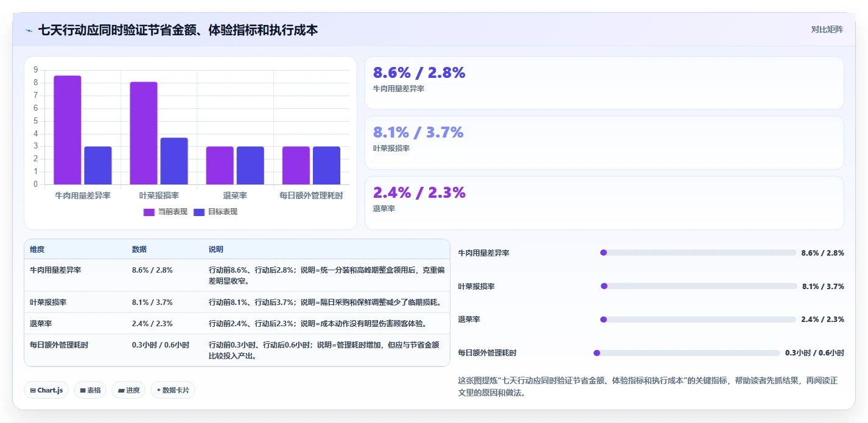Click the 进度 tag button

tap(128, 390)
